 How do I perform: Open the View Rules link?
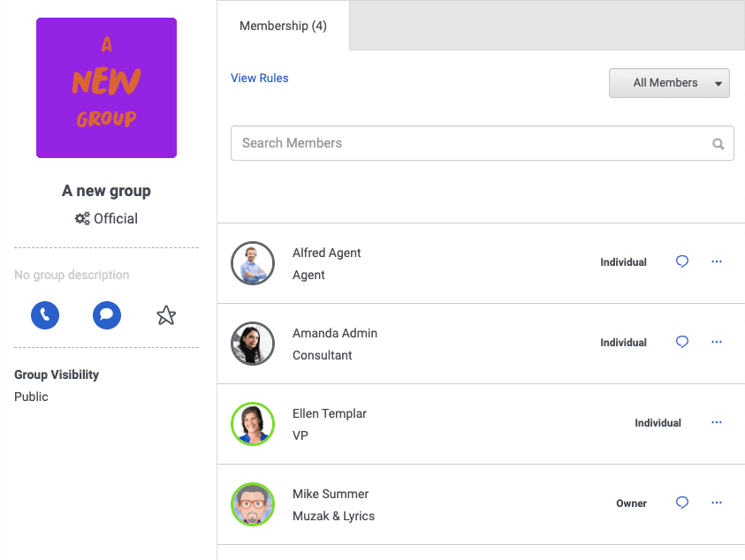[x=259, y=78]
